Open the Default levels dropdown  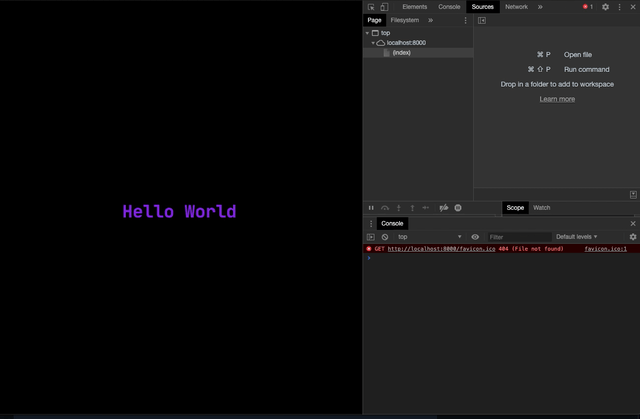576,237
